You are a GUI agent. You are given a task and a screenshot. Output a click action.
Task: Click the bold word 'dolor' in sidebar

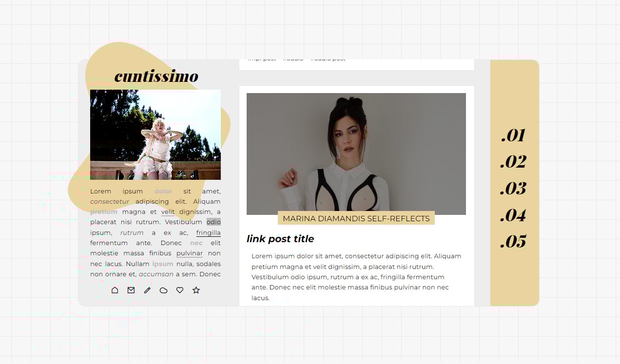coord(163,191)
